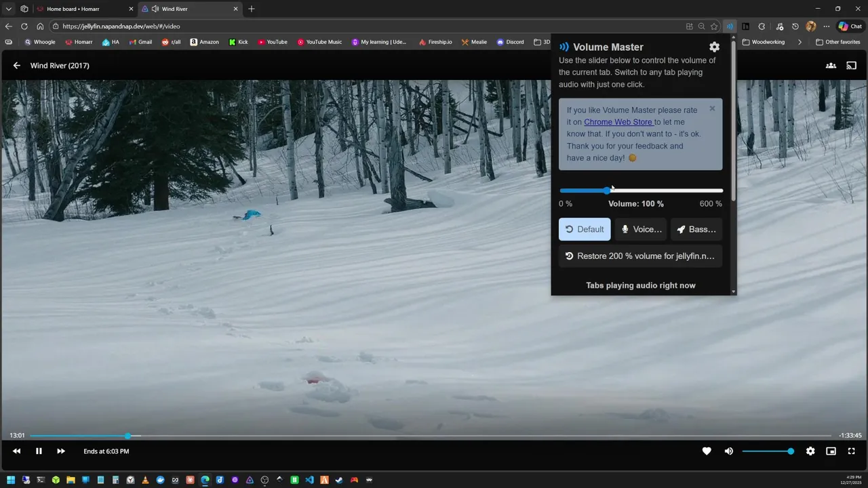The width and height of the screenshot is (868, 488).
Task: Click the address bar URL field
Action: tap(366, 26)
